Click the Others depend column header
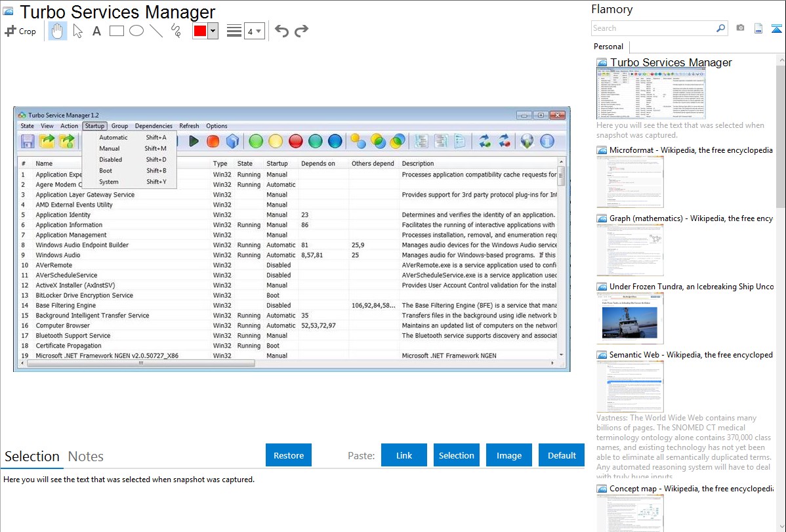 (373, 163)
